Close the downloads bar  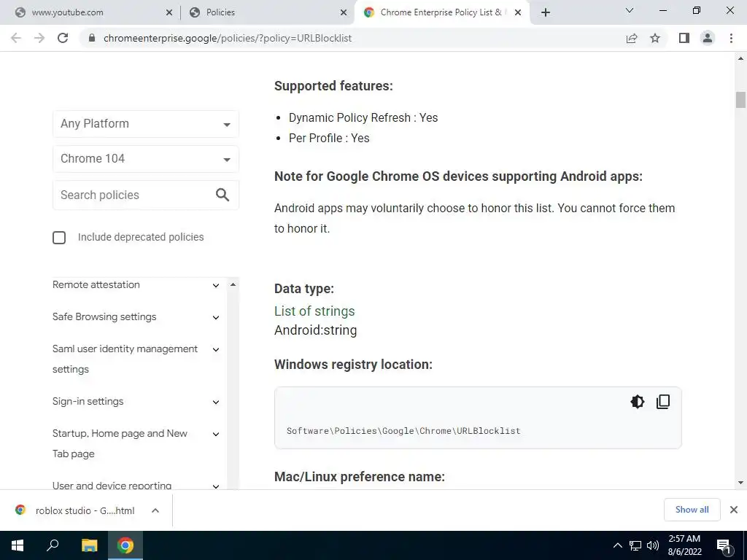pyautogui.click(x=734, y=510)
